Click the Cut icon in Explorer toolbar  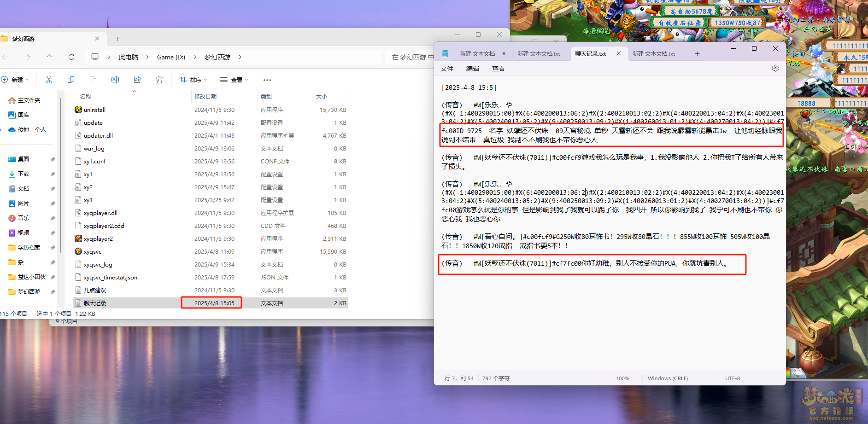point(49,80)
